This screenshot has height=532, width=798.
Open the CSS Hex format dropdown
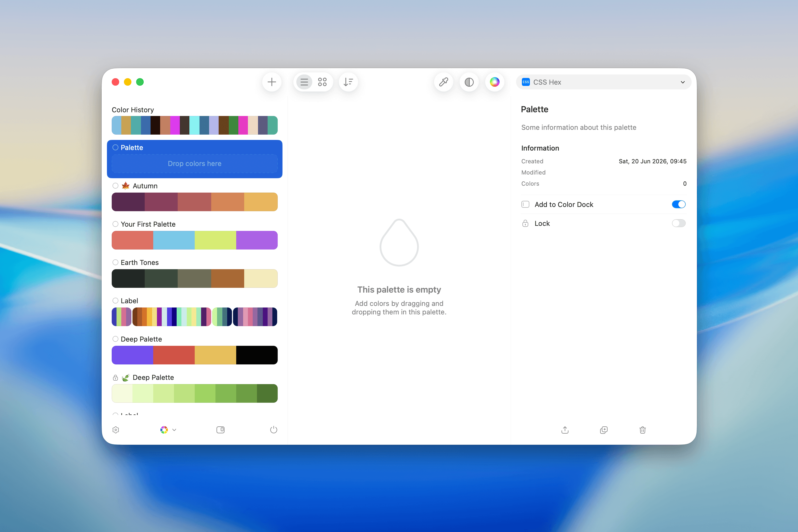603,82
